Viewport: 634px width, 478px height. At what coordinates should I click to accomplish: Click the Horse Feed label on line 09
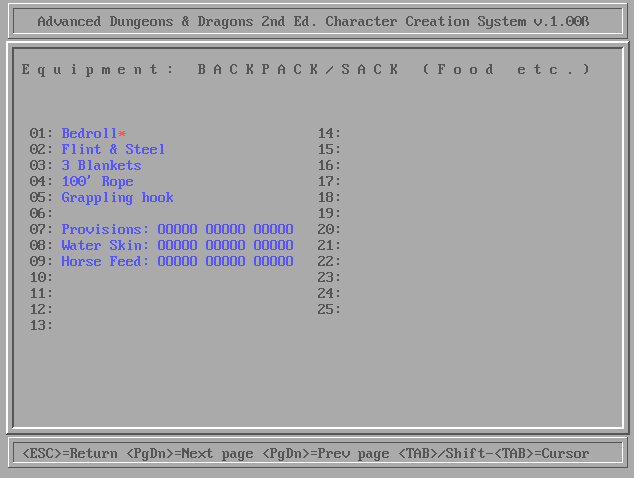(x=105, y=261)
